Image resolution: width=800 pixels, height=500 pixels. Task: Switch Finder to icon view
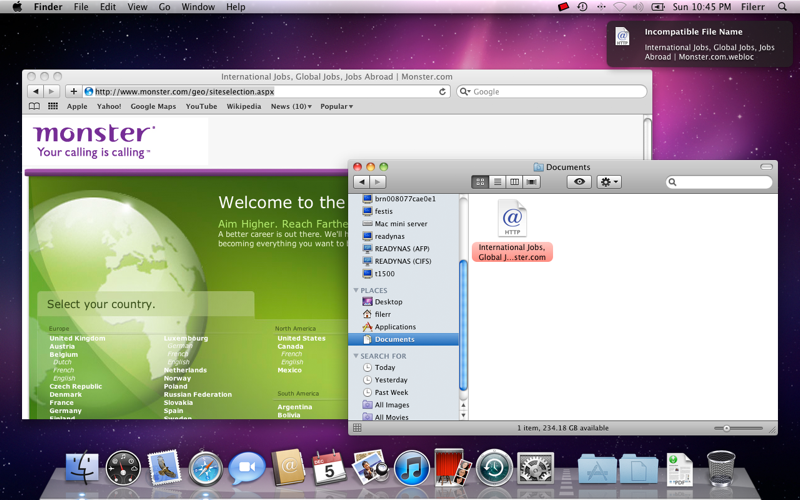pos(480,182)
